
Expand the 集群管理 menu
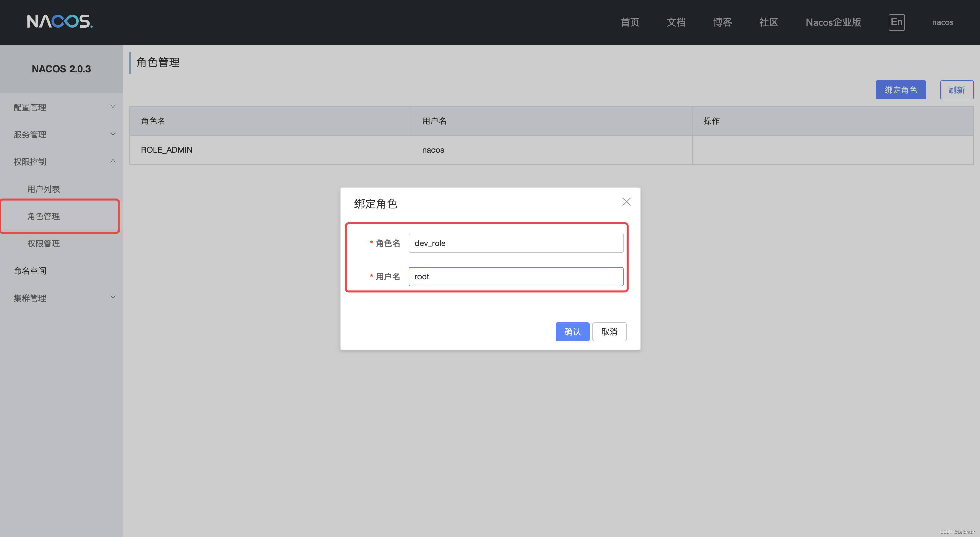click(x=61, y=297)
